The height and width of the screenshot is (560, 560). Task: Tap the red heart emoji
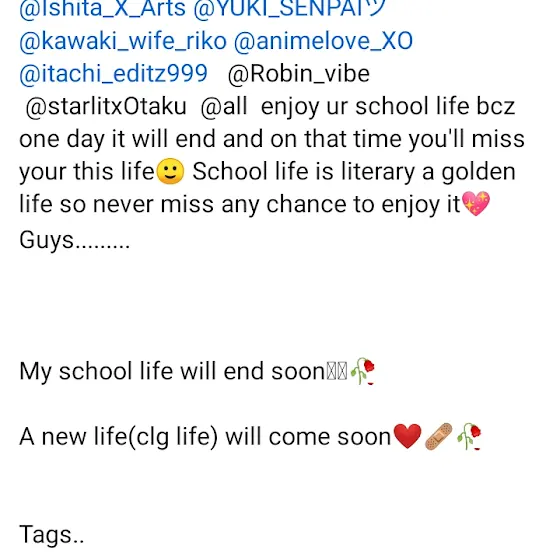pos(407,436)
